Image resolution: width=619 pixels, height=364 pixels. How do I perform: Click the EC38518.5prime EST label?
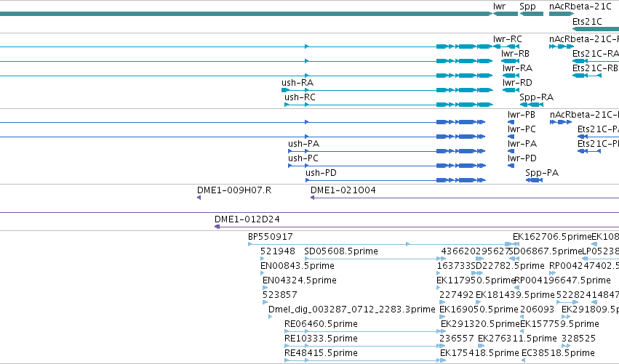[x=558, y=353]
